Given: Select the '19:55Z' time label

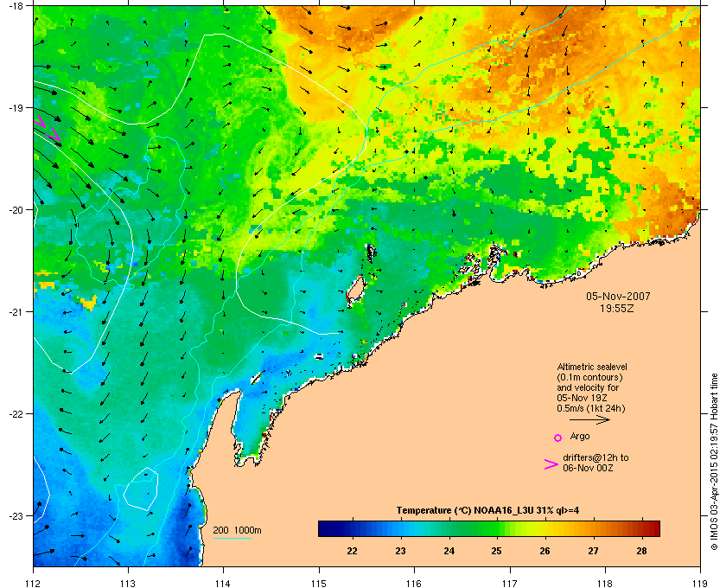Looking at the screenshot, I should 617,308.
